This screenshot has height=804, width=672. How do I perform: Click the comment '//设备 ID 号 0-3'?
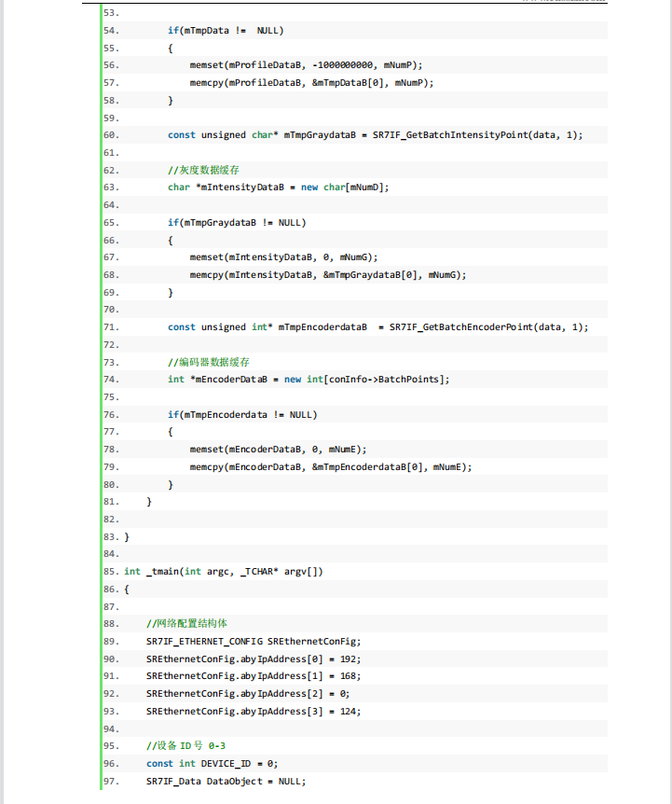(185, 746)
